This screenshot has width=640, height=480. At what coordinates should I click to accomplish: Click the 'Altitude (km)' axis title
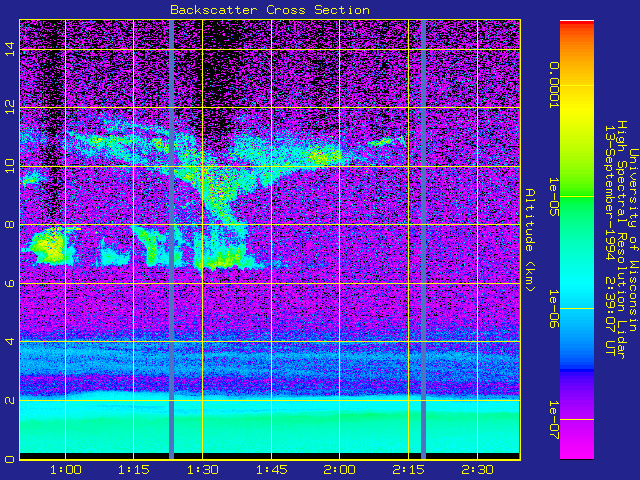pyautogui.click(x=530, y=240)
